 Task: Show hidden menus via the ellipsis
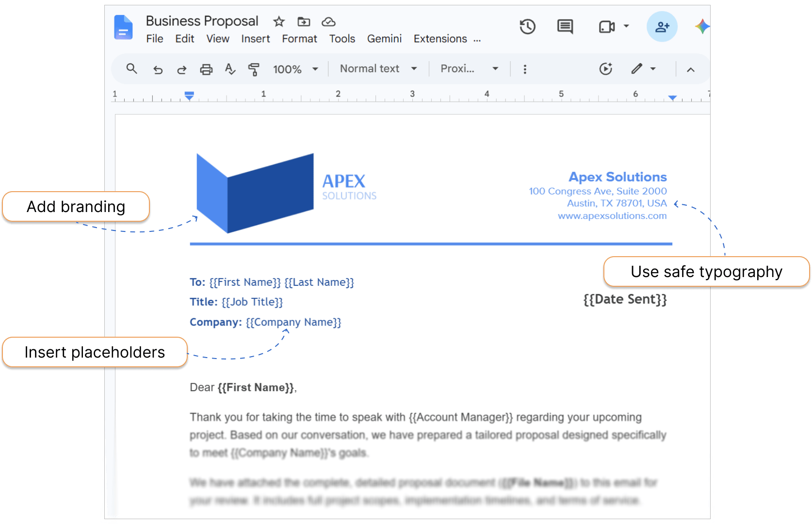pyautogui.click(x=477, y=40)
